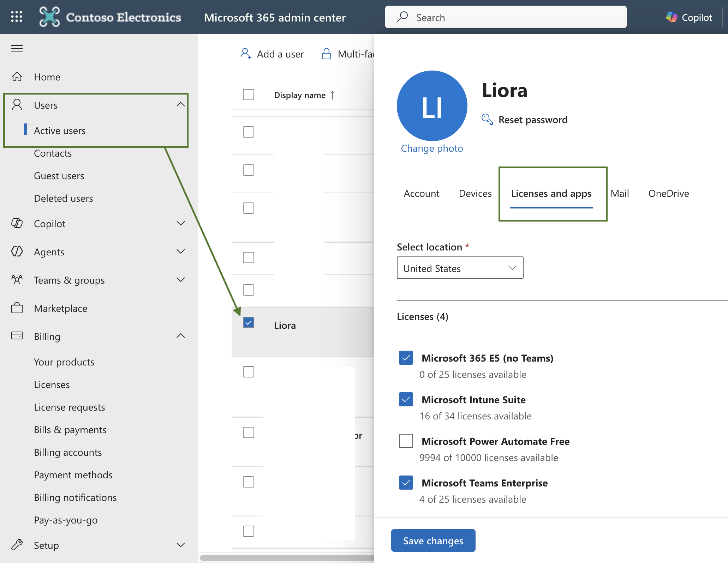Click the Marketplace bag icon
728x563 pixels.
[17, 308]
